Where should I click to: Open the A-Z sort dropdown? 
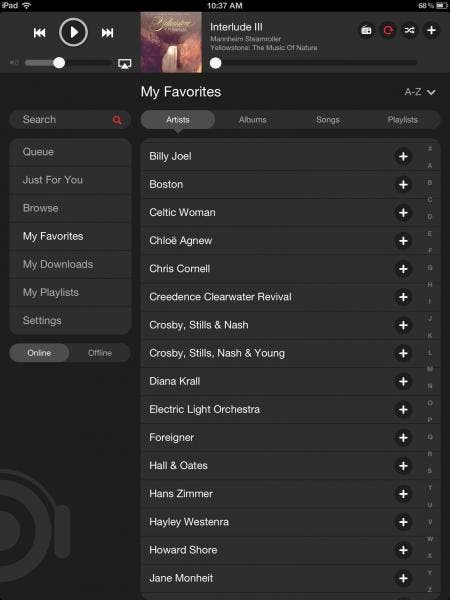[420, 92]
